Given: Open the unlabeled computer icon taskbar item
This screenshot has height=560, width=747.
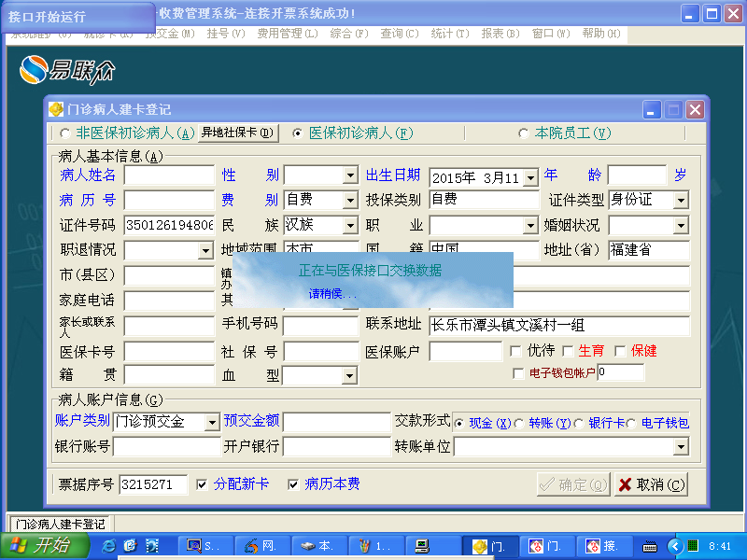Looking at the screenshot, I should coord(433,546).
